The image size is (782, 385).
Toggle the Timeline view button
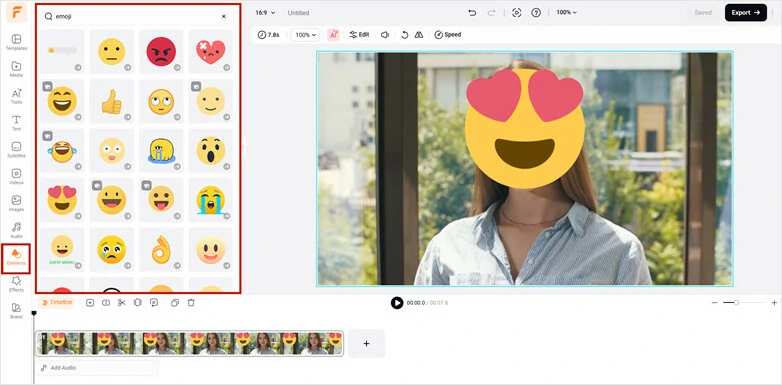pos(57,302)
